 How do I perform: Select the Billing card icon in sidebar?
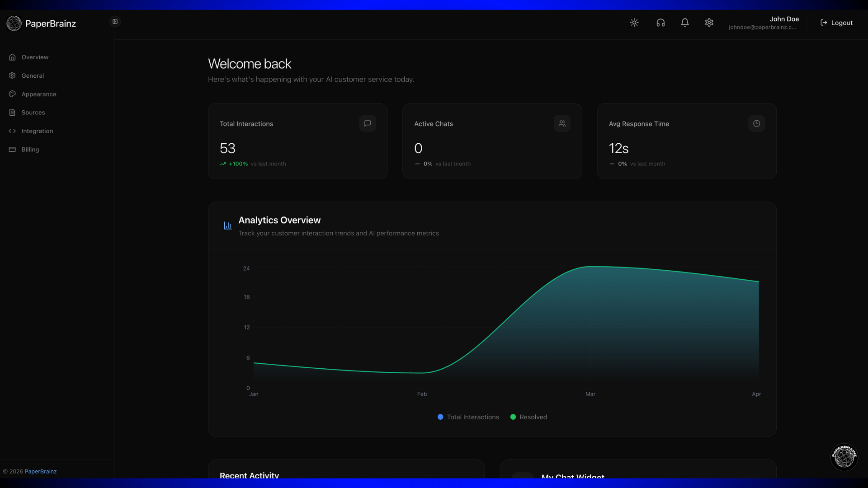12,149
